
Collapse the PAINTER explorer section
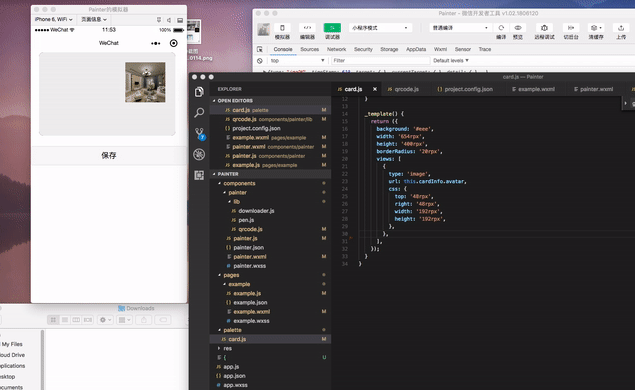[270, 174]
